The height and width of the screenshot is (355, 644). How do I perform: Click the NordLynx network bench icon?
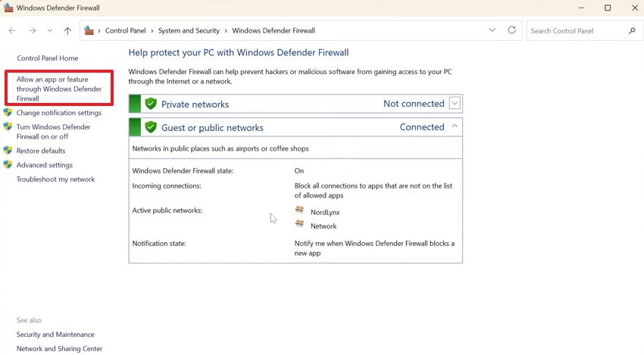pos(299,210)
